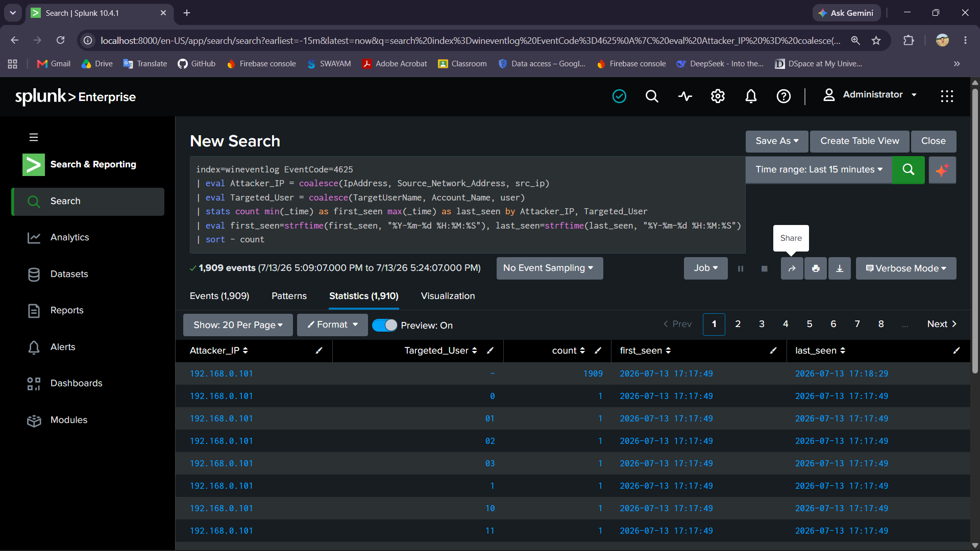Screen dimensions: 980x551
Task: Go to results page 2
Action: (x=738, y=324)
